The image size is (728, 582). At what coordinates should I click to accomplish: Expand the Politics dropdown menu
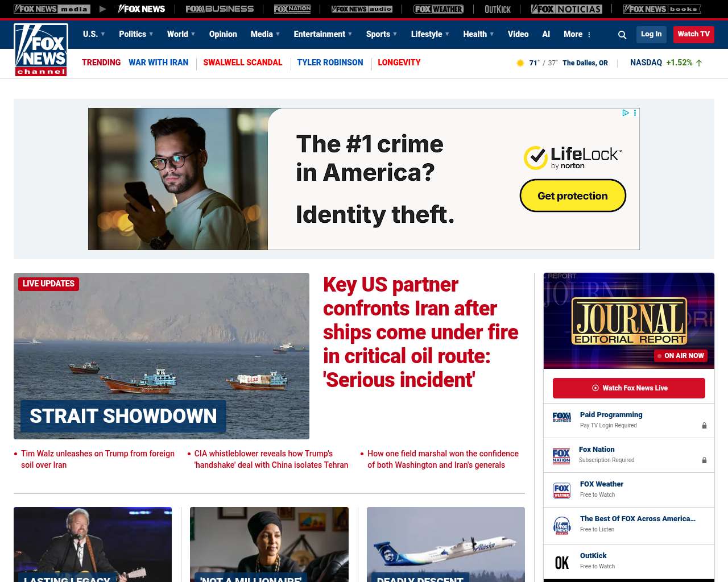click(136, 34)
